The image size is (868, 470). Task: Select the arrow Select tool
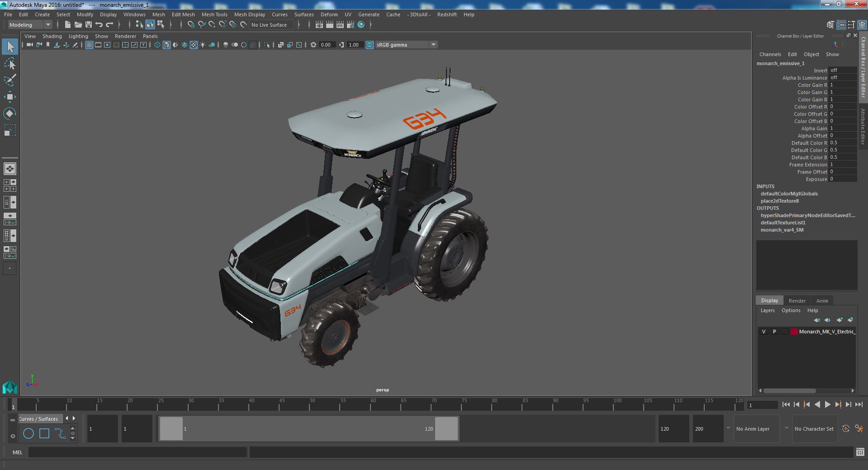10,47
